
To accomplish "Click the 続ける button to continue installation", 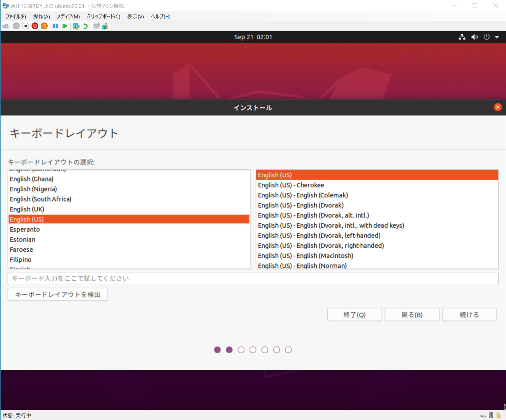I will pyautogui.click(x=469, y=315).
